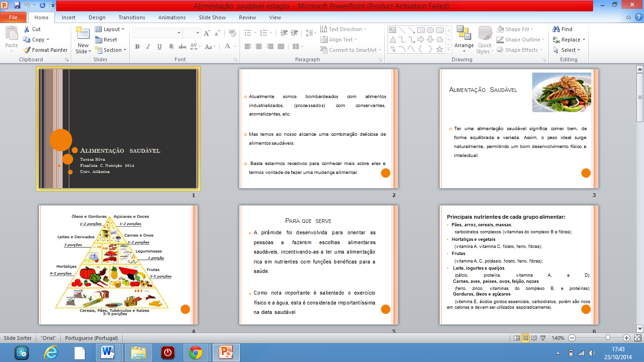This screenshot has width=644, height=362.
Task: Switch to the Design tab
Action: [97, 17]
